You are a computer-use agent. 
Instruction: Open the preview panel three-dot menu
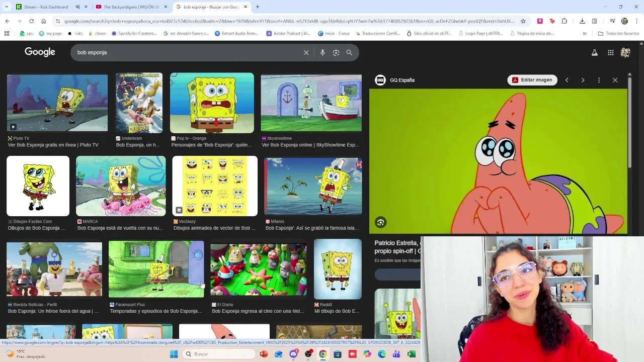[599, 80]
